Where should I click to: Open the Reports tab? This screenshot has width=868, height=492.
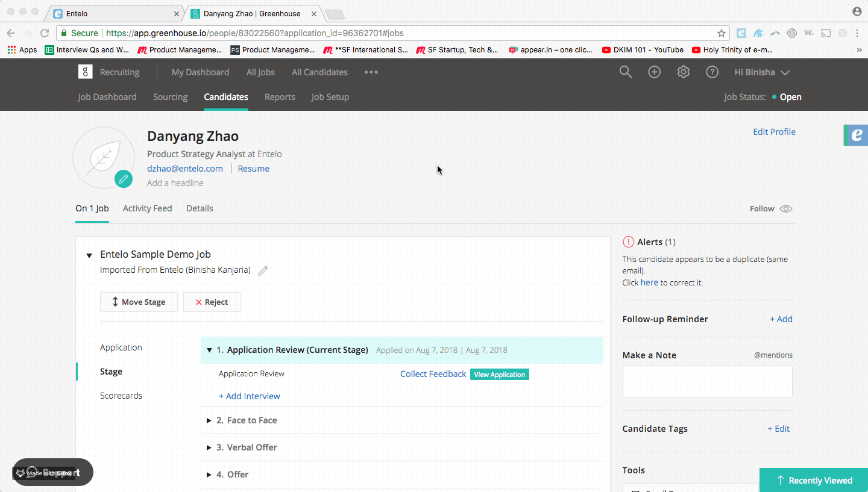(x=280, y=97)
